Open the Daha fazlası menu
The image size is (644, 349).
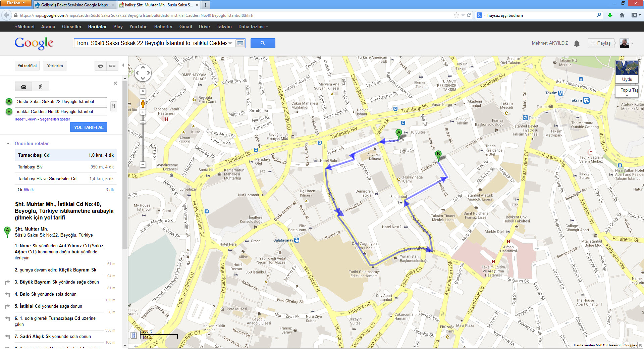[x=252, y=27]
